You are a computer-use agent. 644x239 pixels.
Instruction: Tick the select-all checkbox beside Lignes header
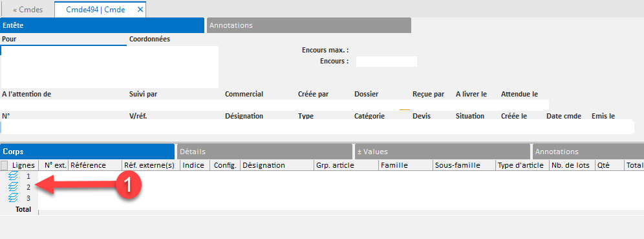click(4, 165)
